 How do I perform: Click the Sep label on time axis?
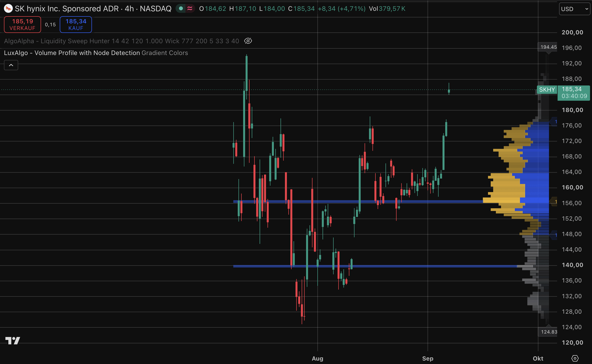428,358
